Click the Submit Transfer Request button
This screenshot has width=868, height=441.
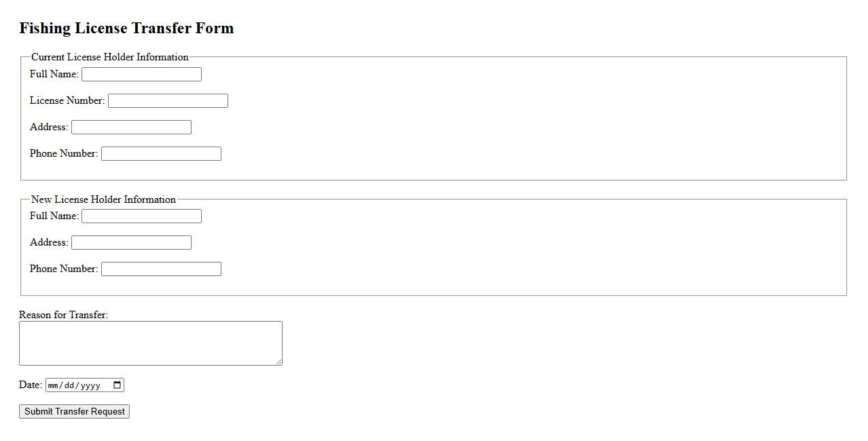tap(74, 411)
